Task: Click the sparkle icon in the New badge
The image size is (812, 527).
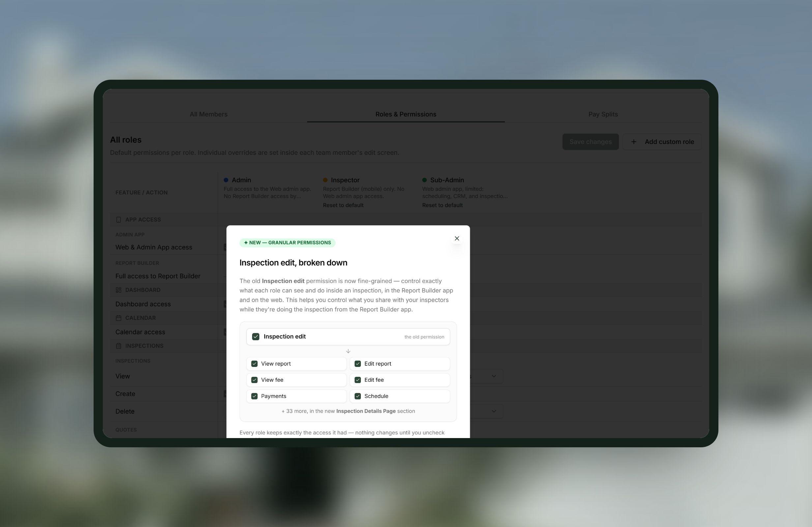Action: click(x=246, y=242)
